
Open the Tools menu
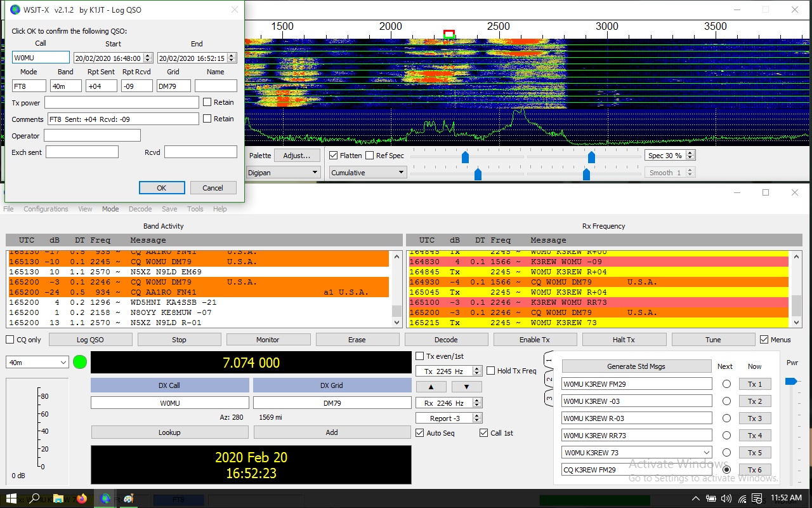[x=195, y=209]
